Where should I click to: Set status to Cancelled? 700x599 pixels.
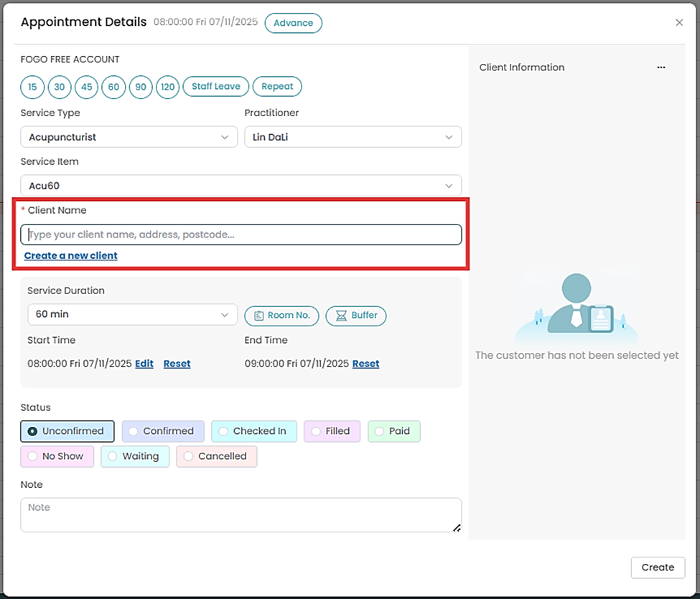pyautogui.click(x=216, y=456)
